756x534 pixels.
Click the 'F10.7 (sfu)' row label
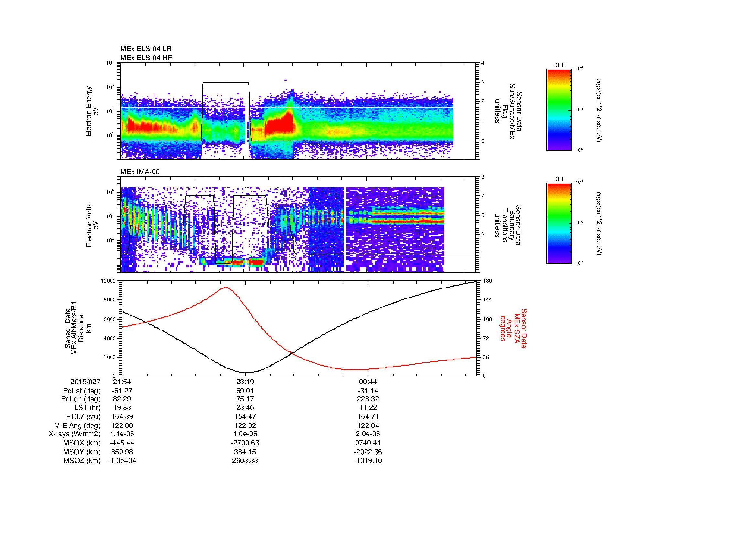click(x=83, y=417)
